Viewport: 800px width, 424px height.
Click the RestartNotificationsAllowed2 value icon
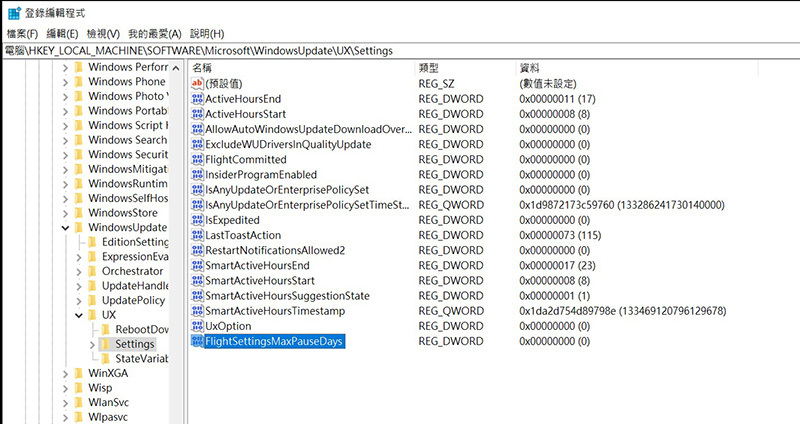coord(197,250)
